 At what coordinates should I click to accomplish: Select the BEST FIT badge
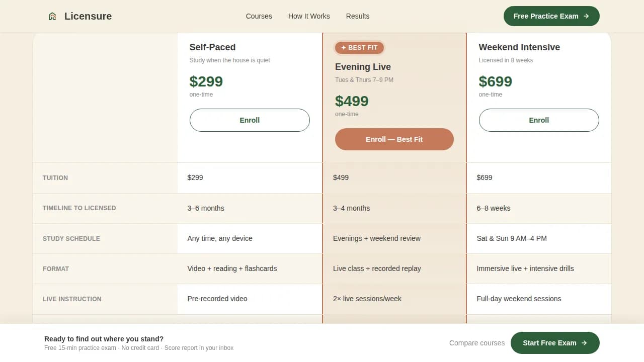[x=359, y=47]
